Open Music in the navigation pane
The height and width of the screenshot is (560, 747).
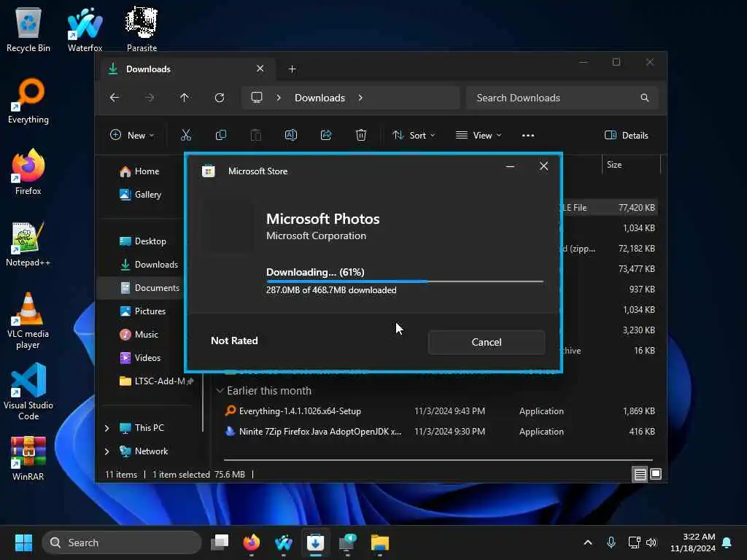139,334
